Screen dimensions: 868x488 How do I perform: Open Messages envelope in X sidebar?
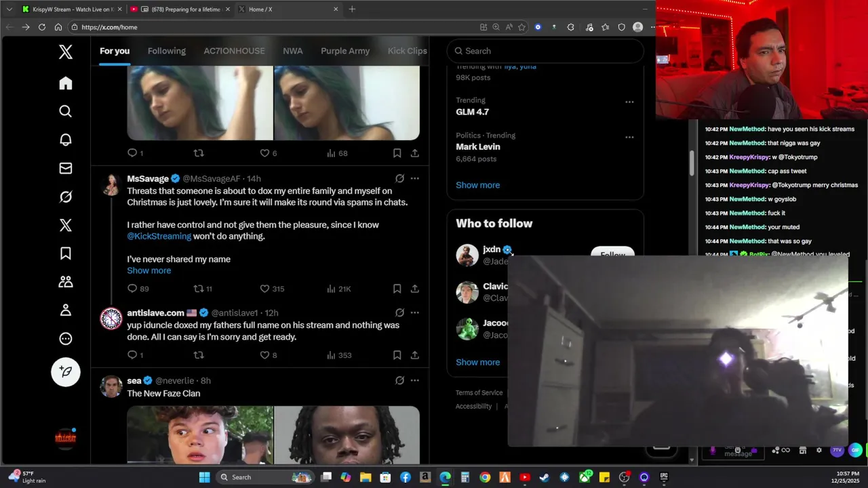[66, 168]
